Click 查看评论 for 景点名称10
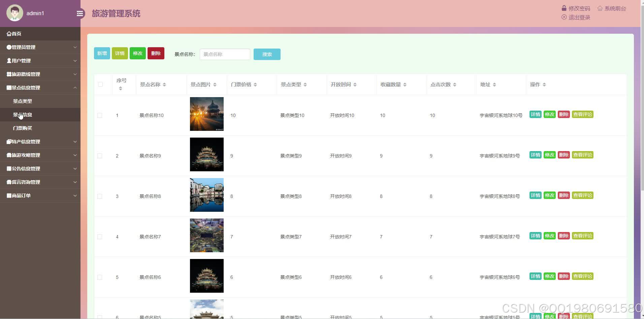Image resolution: width=644 pixels, height=319 pixels. [583, 114]
